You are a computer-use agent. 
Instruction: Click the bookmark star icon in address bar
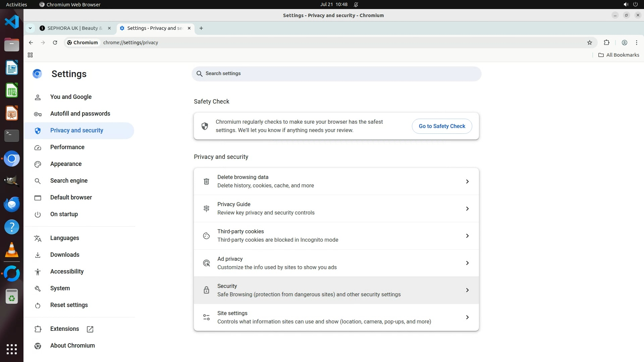pos(590,43)
